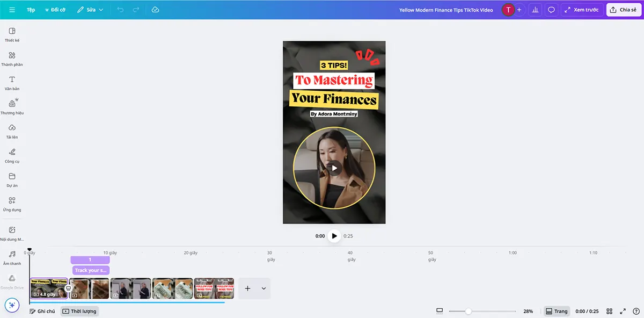Viewport: 644px width, 318px height.
Task: Open the Tệp file menu
Action: tap(31, 10)
